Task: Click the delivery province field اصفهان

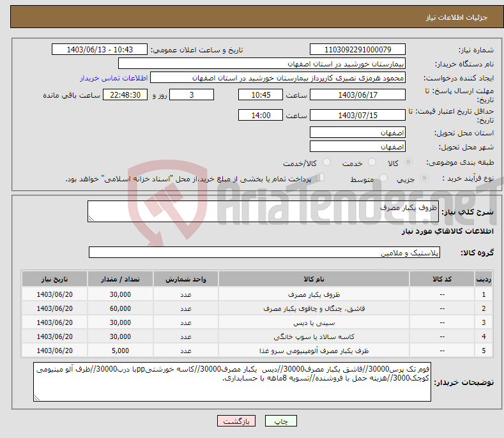Action: [358, 132]
